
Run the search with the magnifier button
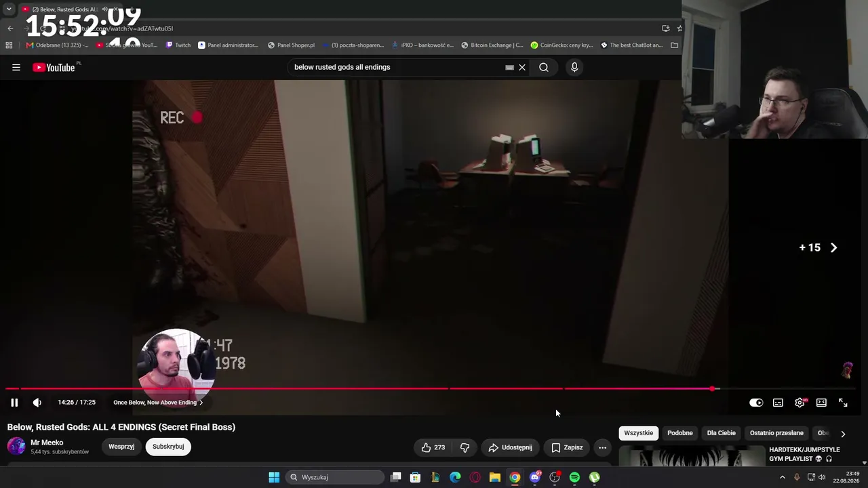[x=544, y=67]
